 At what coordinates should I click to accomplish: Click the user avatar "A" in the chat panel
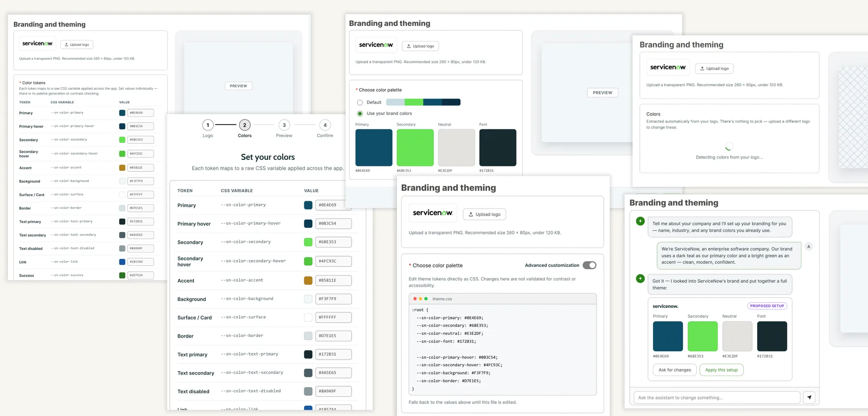pyautogui.click(x=809, y=247)
